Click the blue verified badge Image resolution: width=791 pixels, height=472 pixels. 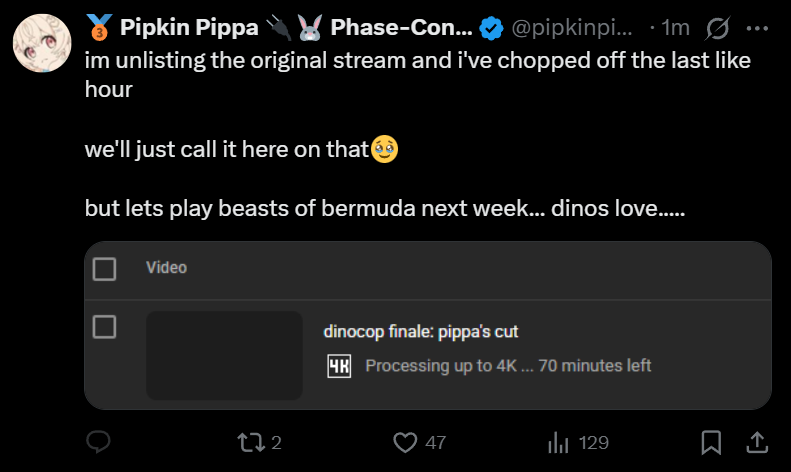click(x=490, y=29)
